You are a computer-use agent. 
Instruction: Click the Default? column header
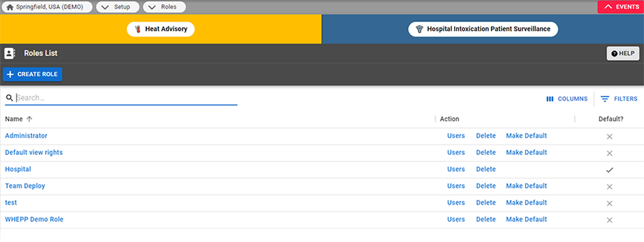click(610, 119)
